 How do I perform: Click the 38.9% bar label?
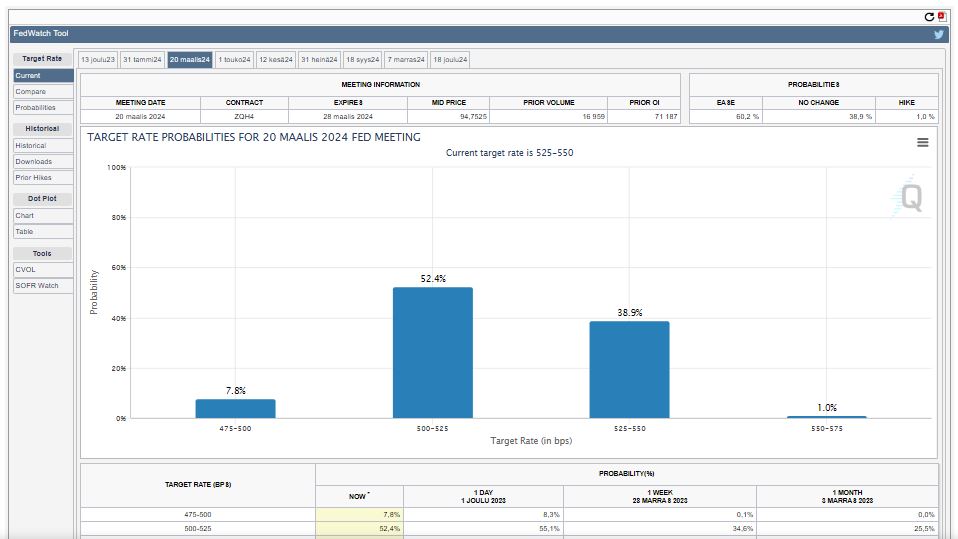coord(630,312)
